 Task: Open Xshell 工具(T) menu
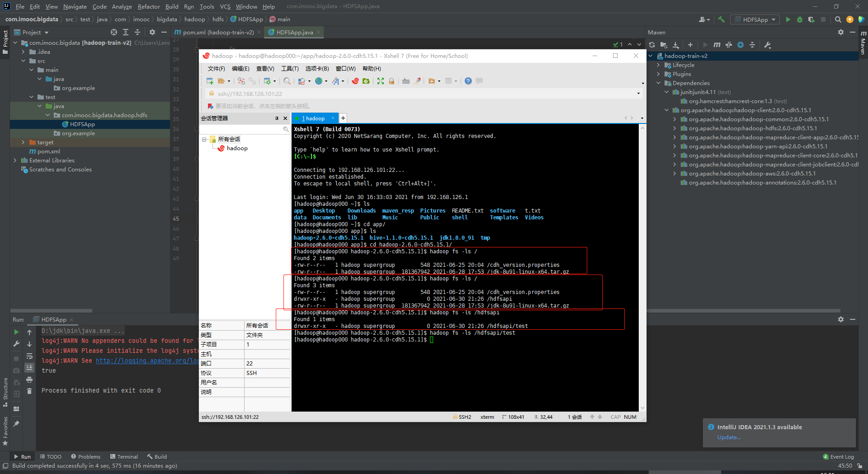pyautogui.click(x=290, y=69)
